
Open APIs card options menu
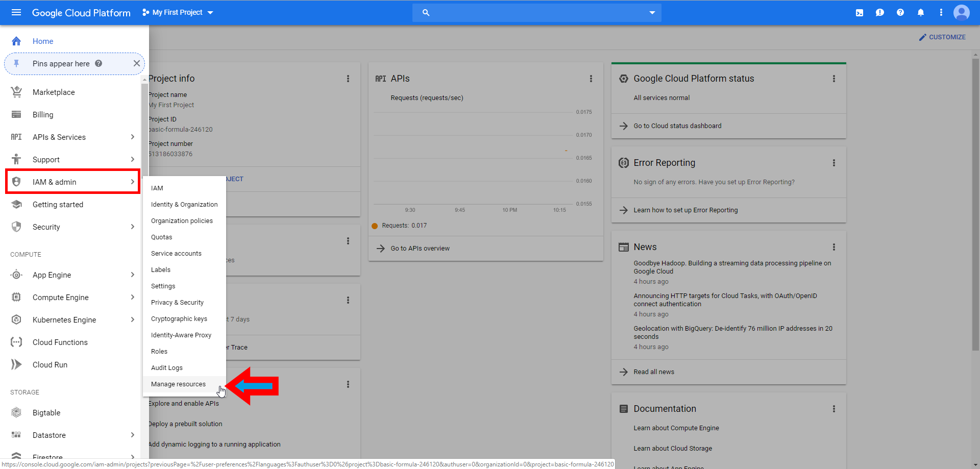(591, 79)
